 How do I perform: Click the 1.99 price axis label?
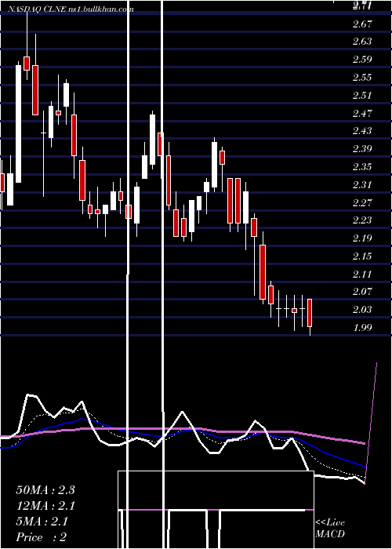362,327
